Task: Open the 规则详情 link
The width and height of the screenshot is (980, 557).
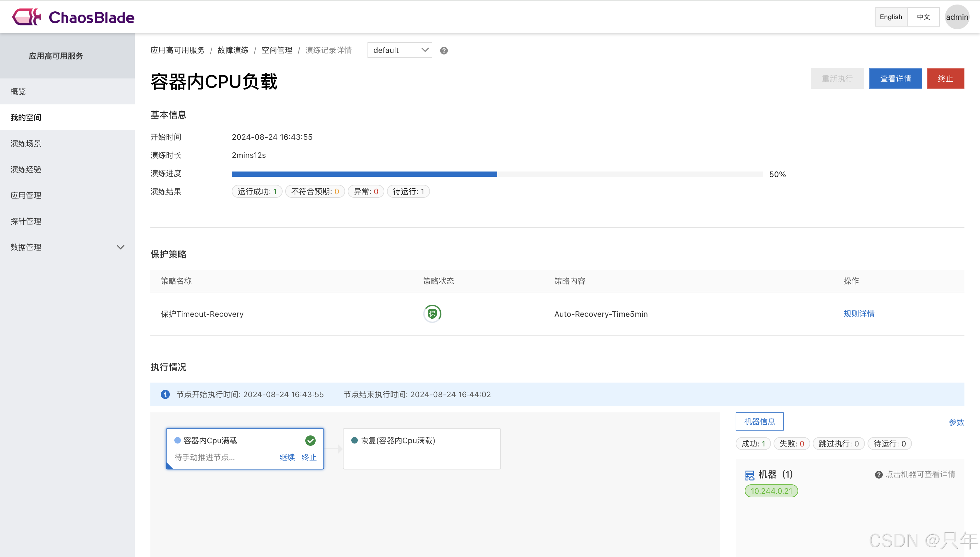Action: coord(859,314)
